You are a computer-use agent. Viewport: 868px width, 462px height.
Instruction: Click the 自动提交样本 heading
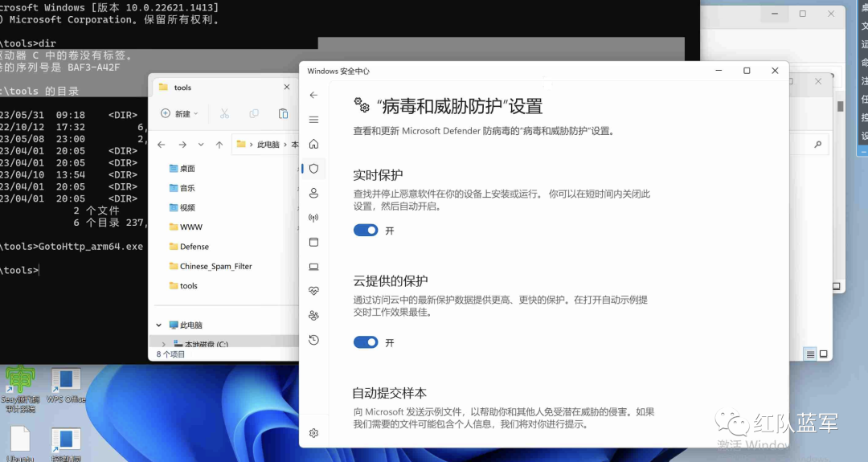point(390,393)
